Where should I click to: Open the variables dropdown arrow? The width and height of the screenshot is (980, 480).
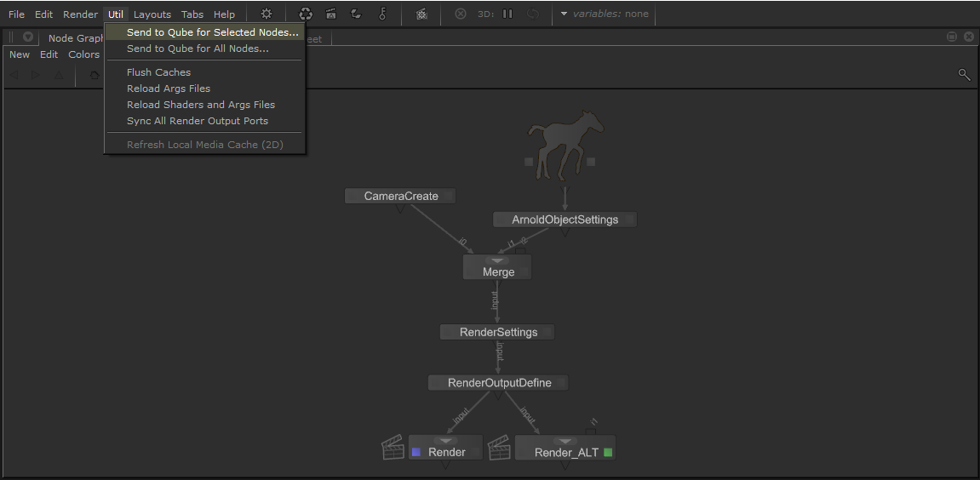click(563, 14)
